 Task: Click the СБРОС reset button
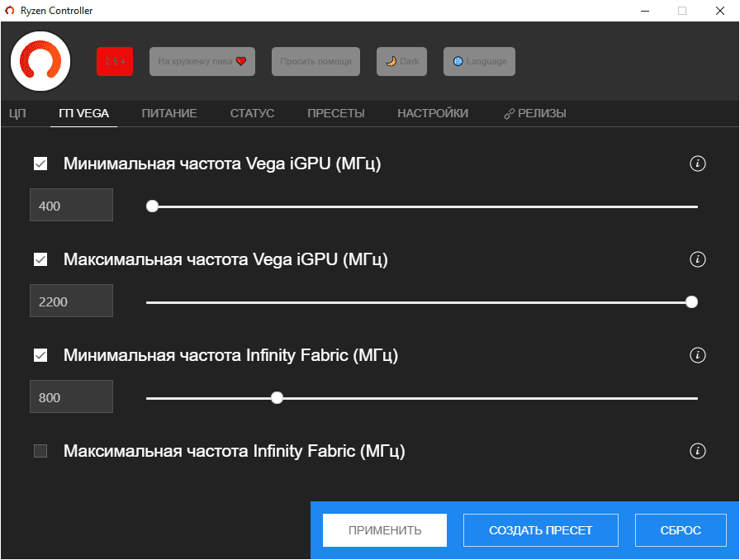tap(681, 530)
